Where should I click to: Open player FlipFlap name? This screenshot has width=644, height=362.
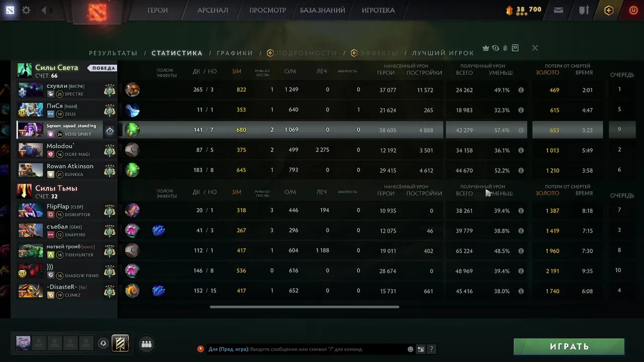pos(58,206)
